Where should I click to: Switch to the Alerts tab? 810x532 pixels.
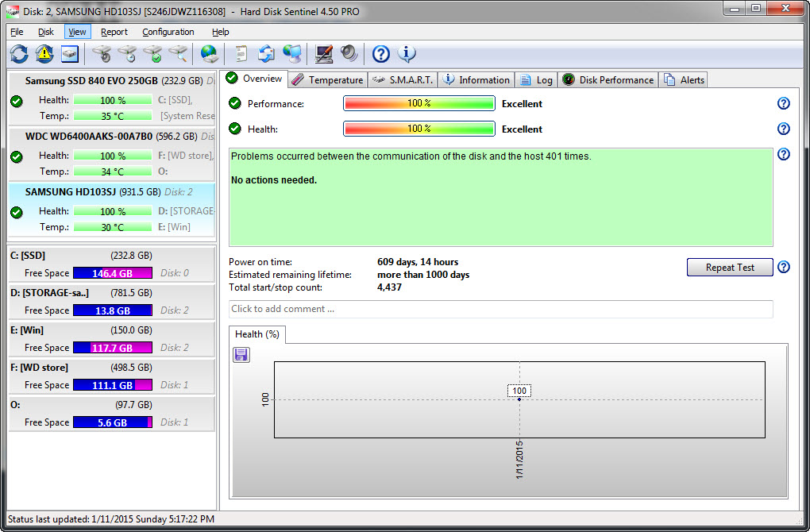pos(684,80)
